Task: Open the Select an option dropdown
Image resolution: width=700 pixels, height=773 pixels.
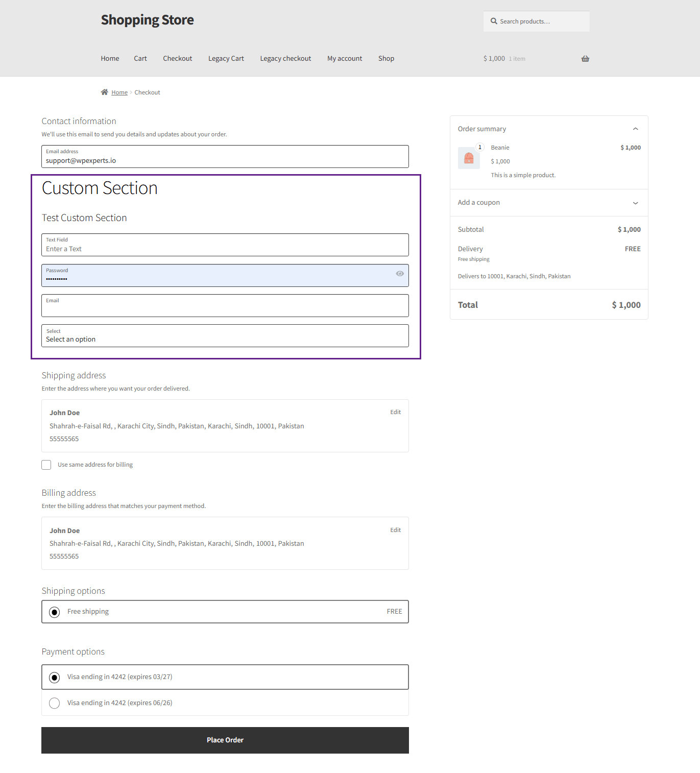Action: coord(225,336)
